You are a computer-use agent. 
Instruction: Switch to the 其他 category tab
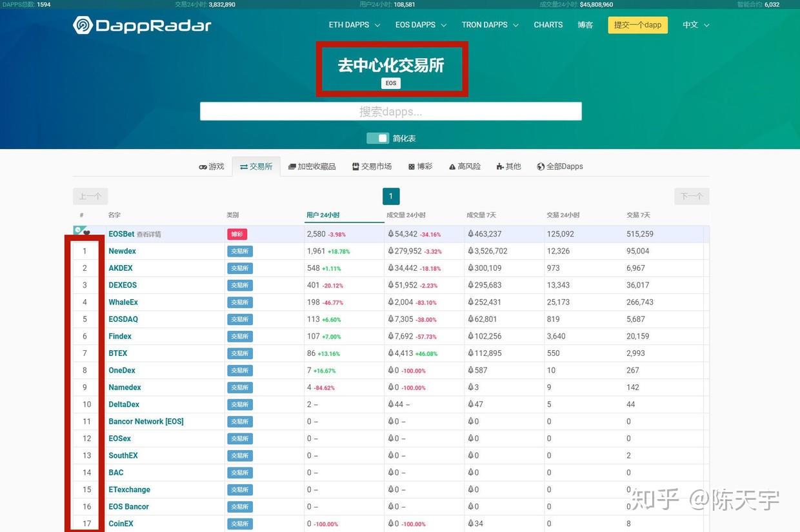(508, 166)
